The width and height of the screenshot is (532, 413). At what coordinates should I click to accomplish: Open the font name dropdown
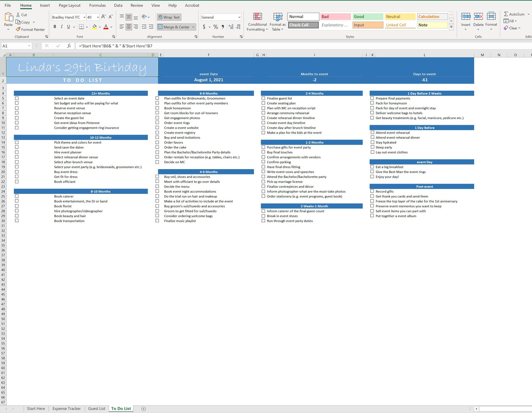pos(84,17)
